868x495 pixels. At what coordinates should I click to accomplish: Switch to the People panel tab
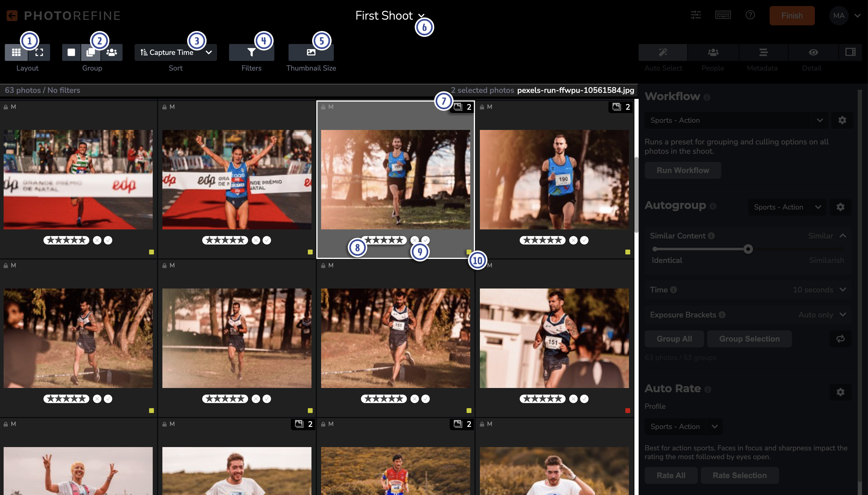pos(713,52)
